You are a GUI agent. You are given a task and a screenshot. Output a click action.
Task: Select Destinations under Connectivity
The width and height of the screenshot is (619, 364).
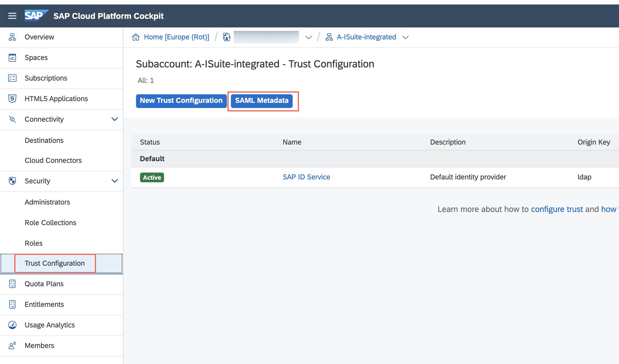(44, 140)
